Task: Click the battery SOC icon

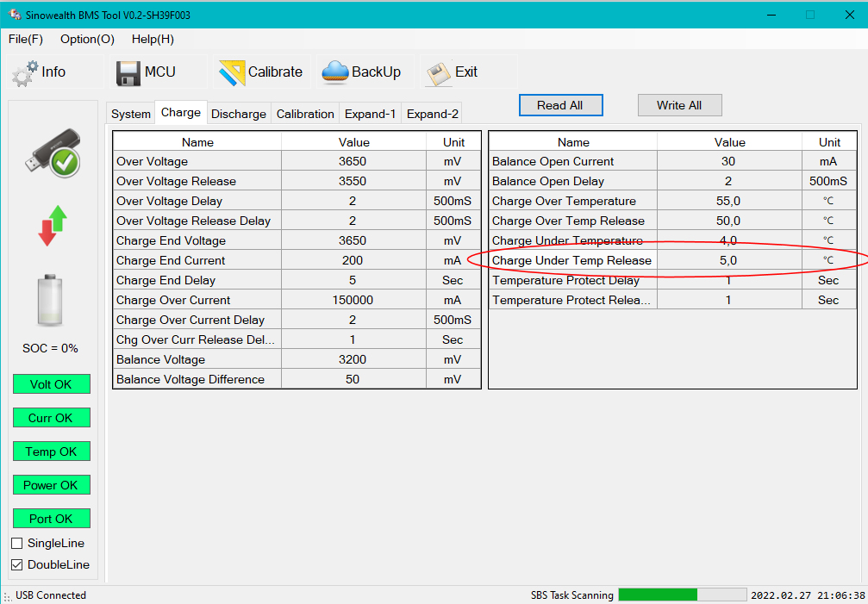Action: pyautogui.click(x=51, y=301)
